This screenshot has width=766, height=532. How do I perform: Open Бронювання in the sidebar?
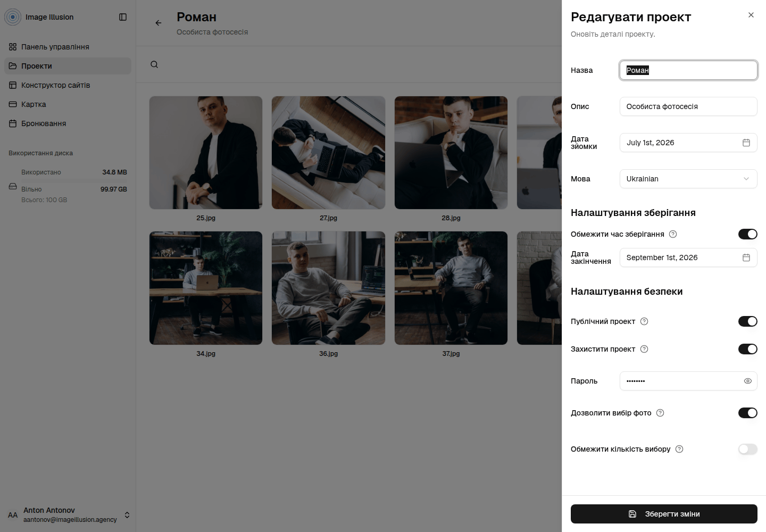68,123
